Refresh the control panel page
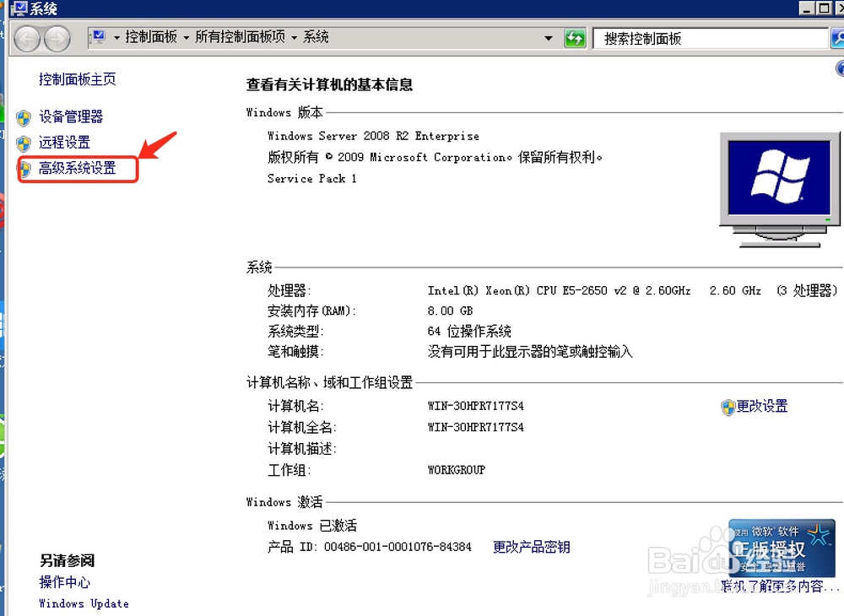 click(x=575, y=38)
